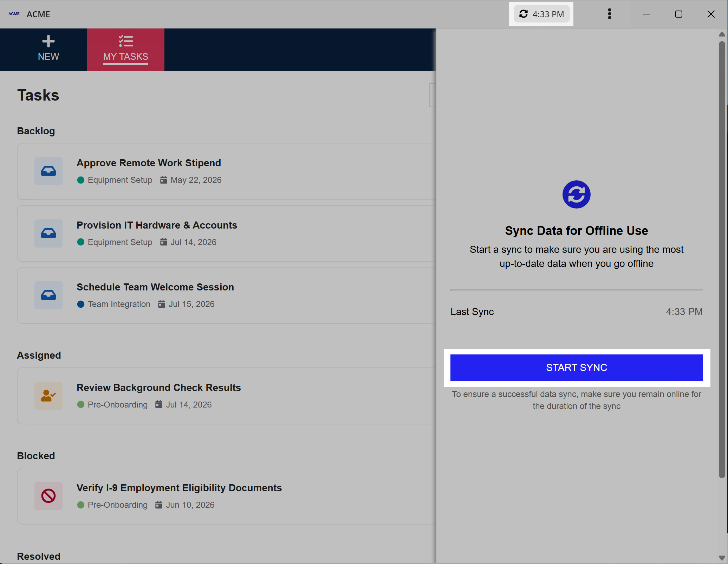
Task: Maximize the ACME window
Action: click(679, 14)
